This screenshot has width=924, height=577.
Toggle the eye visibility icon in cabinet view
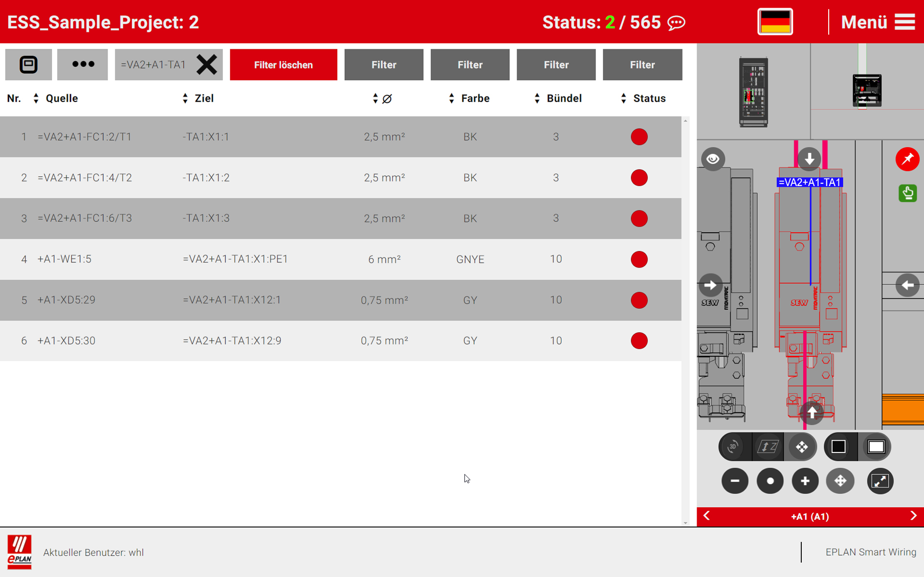coord(713,159)
